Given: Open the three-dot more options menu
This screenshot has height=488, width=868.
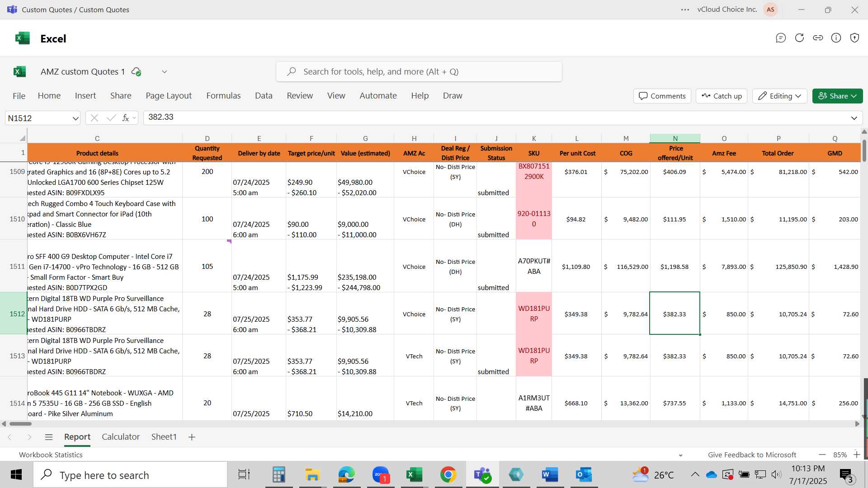Looking at the screenshot, I should click(x=685, y=9).
